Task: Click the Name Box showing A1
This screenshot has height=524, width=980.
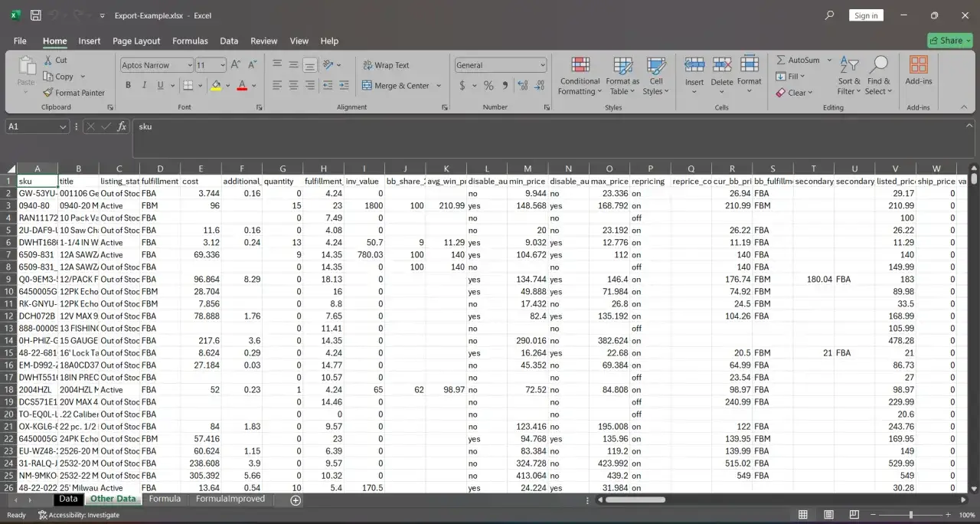Action: point(37,126)
